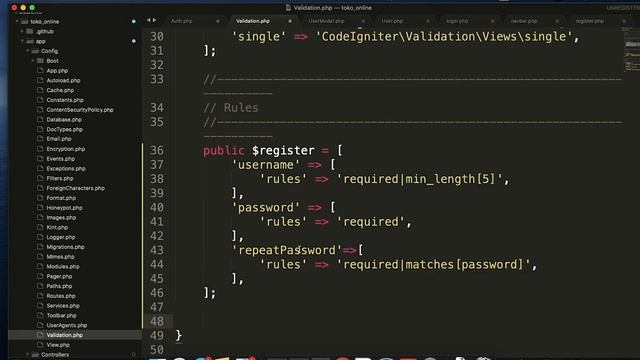Open ContentSecurityPolicy.php from the sidebar

click(80, 110)
